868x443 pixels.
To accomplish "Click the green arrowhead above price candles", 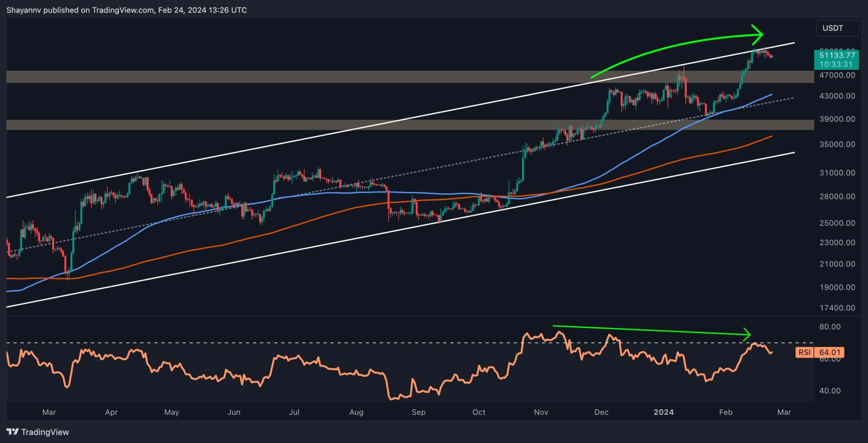I will click(757, 34).
